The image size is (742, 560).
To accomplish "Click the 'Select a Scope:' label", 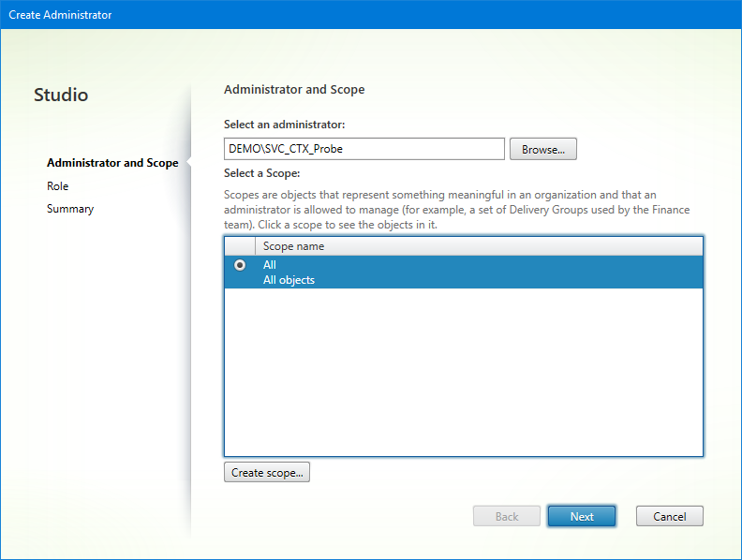I will (261, 173).
